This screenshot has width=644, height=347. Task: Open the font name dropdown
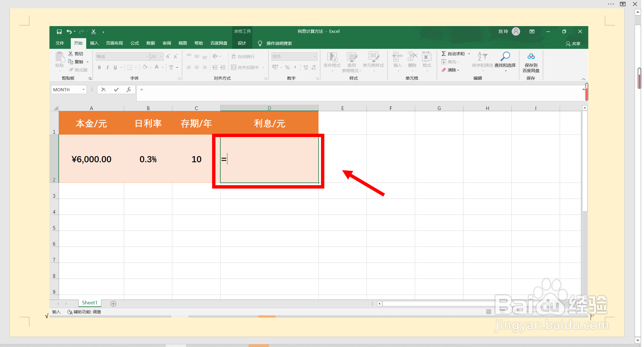click(x=147, y=56)
